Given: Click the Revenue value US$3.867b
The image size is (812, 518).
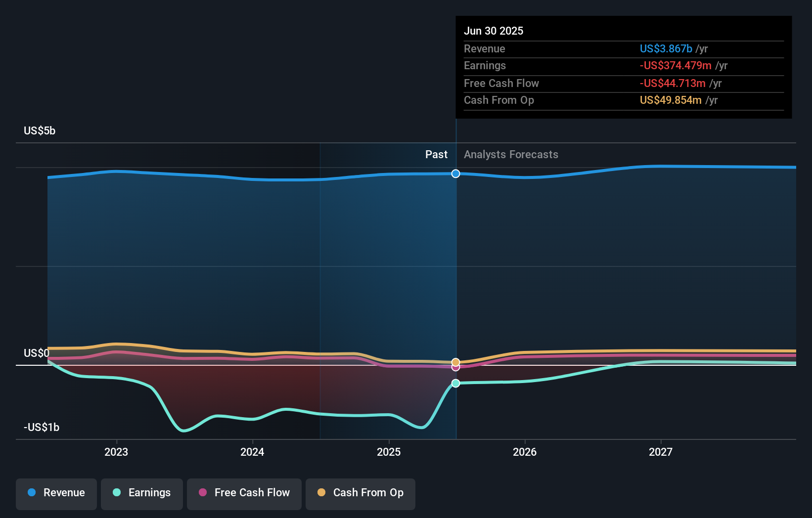Looking at the screenshot, I should [666, 48].
